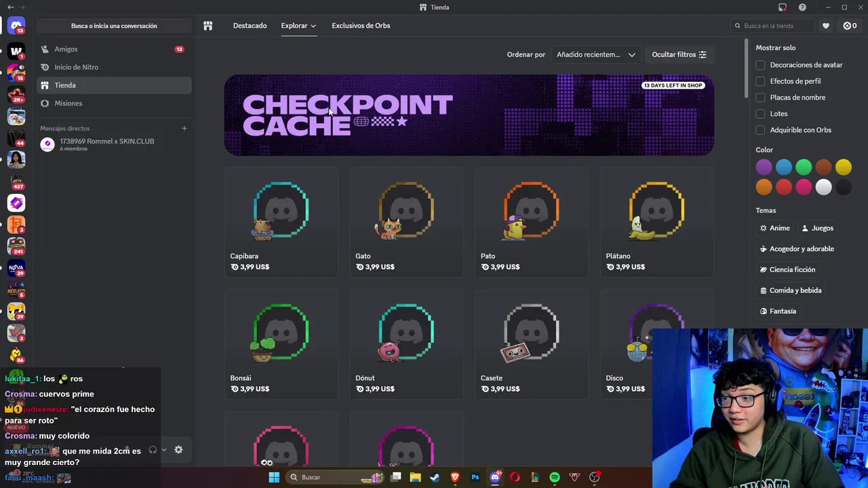Toggle Fantasía theme filter
The width and height of the screenshot is (868, 488).
(778, 311)
